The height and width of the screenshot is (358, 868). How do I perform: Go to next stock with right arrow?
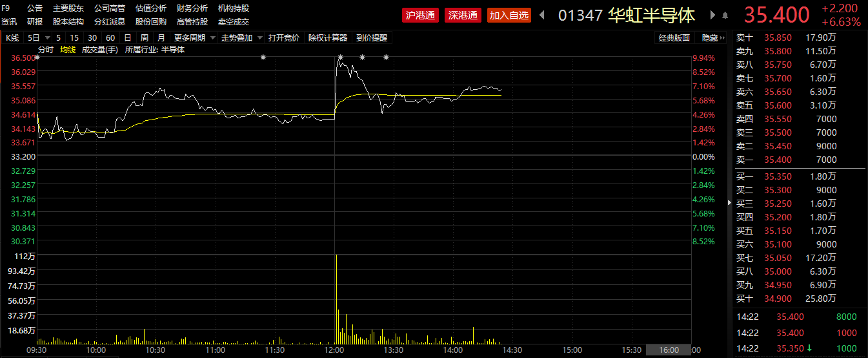point(713,15)
